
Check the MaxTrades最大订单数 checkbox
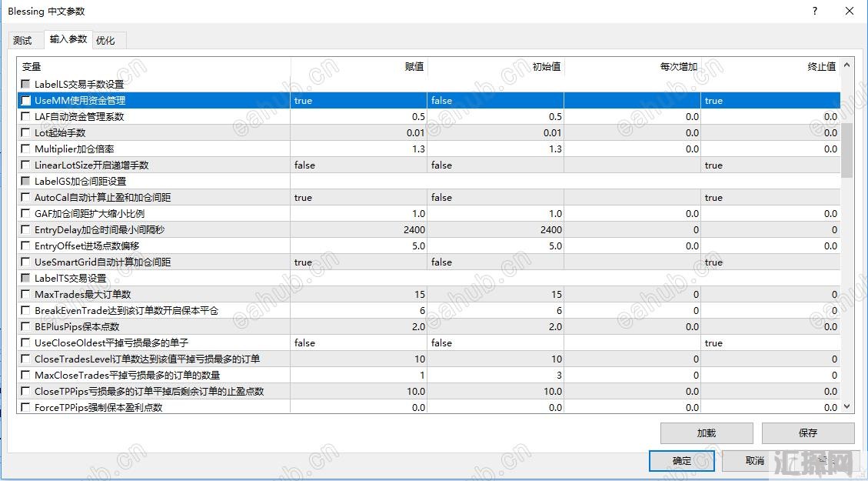point(26,295)
